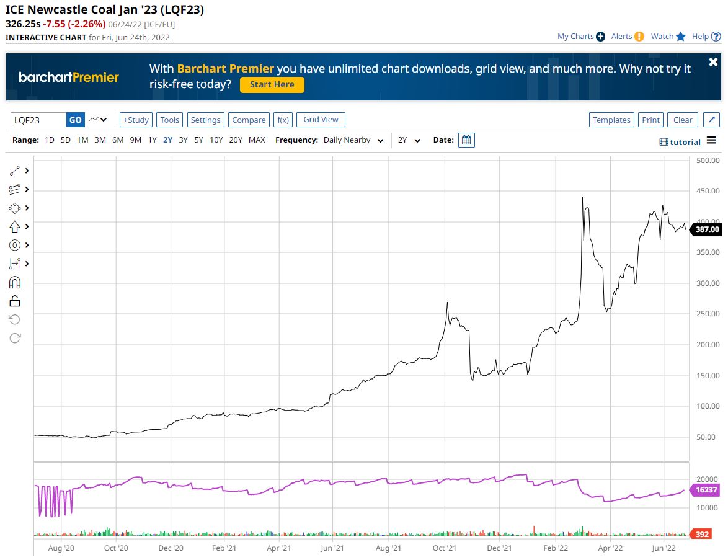Click the Grid View button
The width and height of the screenshot is (728, 560).
pos(321,120)
